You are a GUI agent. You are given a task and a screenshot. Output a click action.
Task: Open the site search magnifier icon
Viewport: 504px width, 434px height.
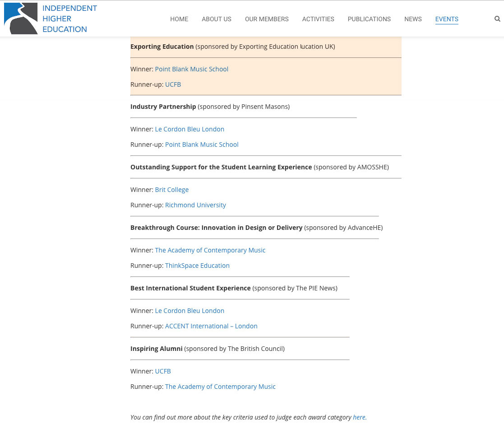497,19
